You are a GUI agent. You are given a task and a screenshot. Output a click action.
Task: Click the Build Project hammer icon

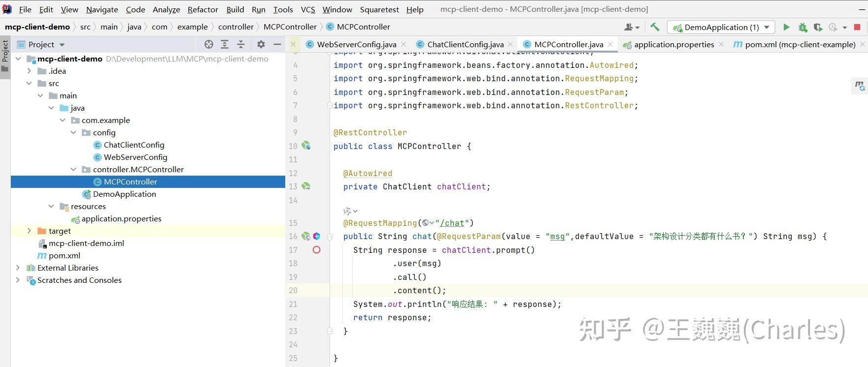tap(655, 27)
